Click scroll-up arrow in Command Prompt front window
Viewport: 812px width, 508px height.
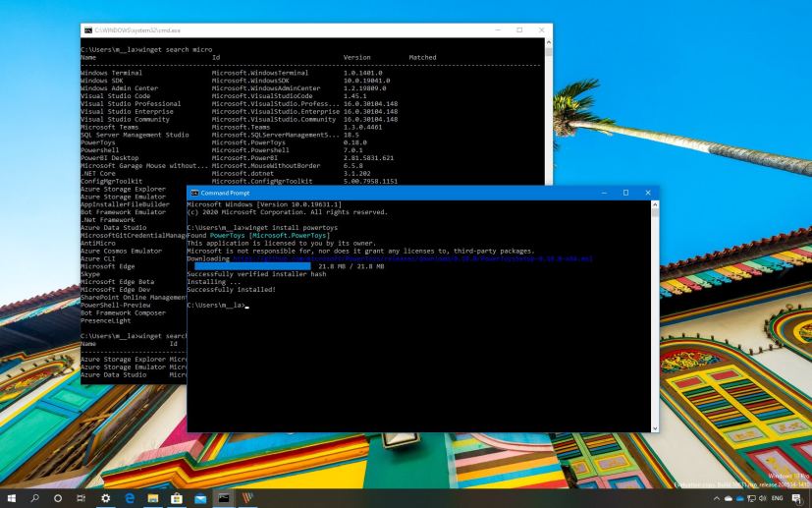[655, 204]
